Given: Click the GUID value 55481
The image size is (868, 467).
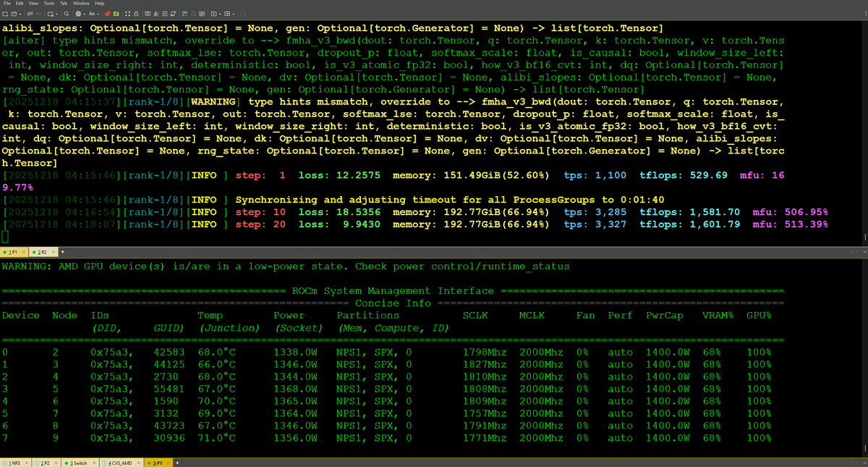Looking at the screenshot, I should [171, 389].
